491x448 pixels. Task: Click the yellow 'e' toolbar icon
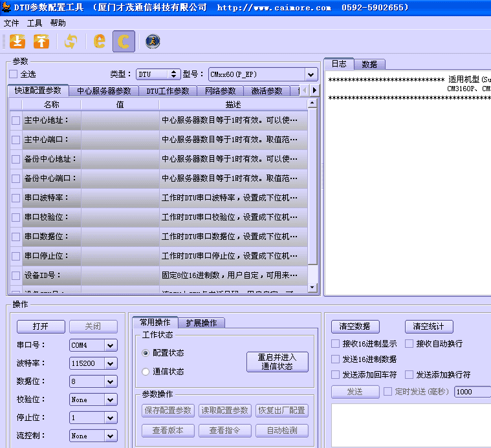pos(100,42)
